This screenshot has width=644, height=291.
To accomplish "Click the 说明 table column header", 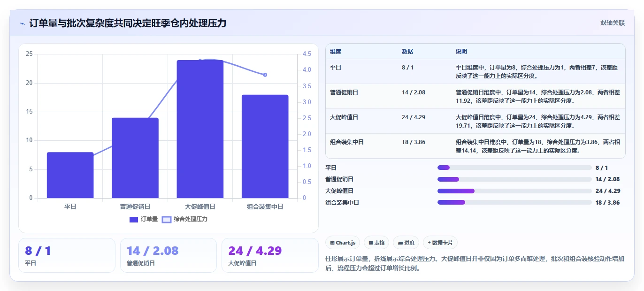I will click(x=461, y=52).
